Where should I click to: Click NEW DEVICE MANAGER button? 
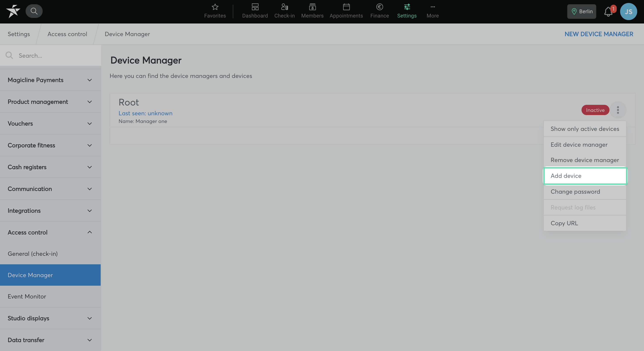click(x=599, y=34)
